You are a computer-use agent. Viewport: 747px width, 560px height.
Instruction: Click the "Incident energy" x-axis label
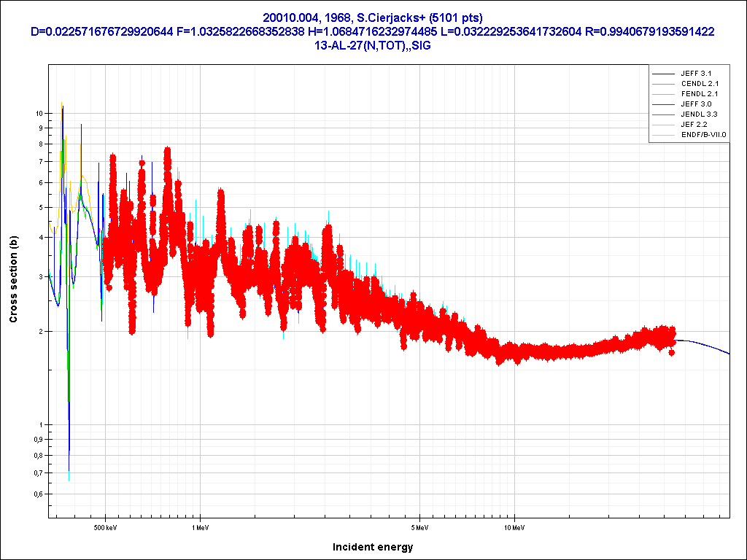click(373, 547)
